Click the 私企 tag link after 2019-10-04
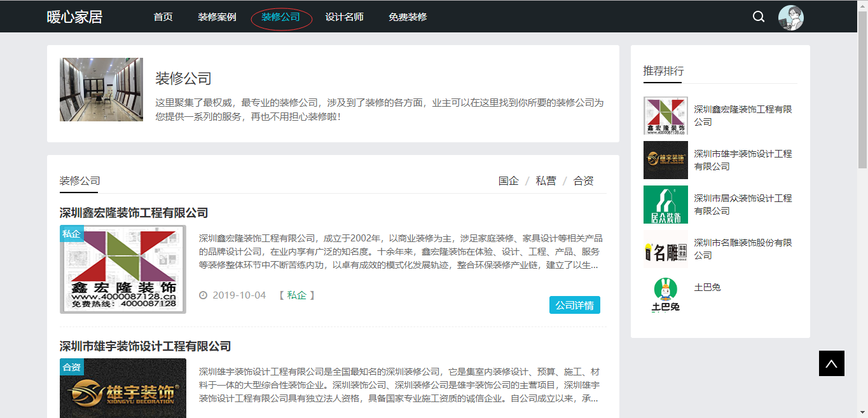868x418 pixels. (x=296, y=295)
